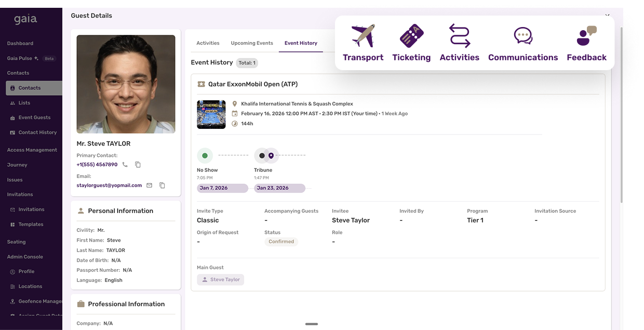Click the email envelope icon
644x330 pixels.
click(x=149, y=185)
